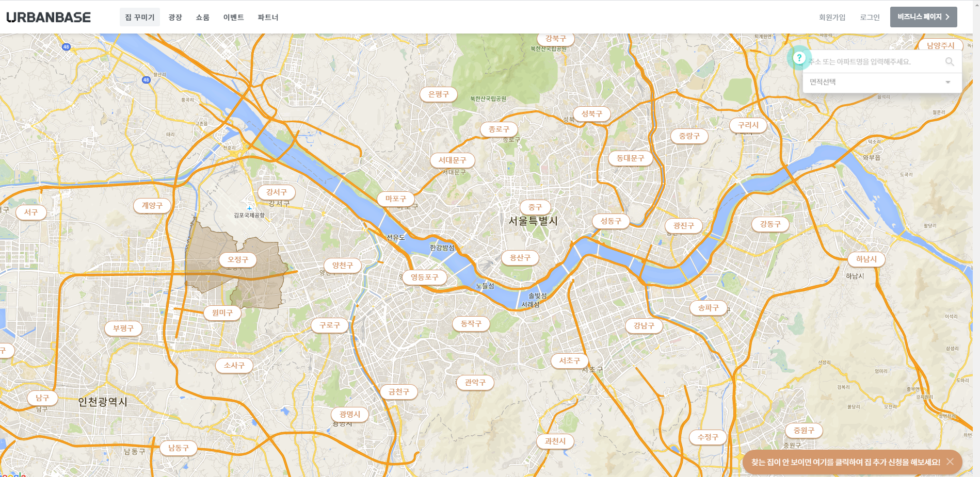Viewport: 980px width, 477px height.
Task: Select the 남양주시 map marker
Action: 941,45
